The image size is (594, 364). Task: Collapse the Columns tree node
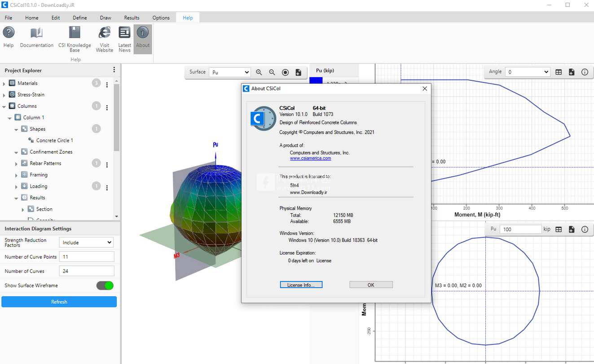pos(4,106)
